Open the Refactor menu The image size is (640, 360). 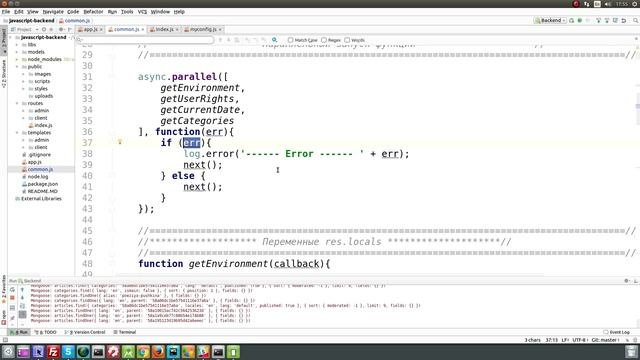click(x=93, y=12)
